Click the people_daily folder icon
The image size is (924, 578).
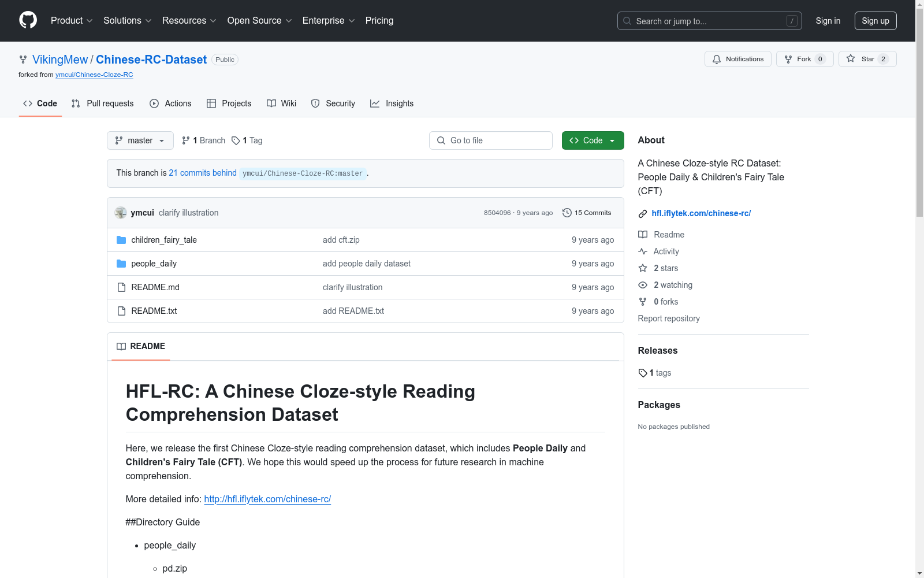click(121, 264)
